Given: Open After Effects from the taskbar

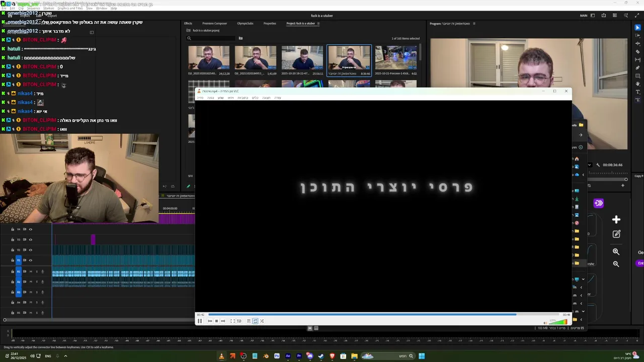Looking at the screenshot, I should tap(288, 356).
